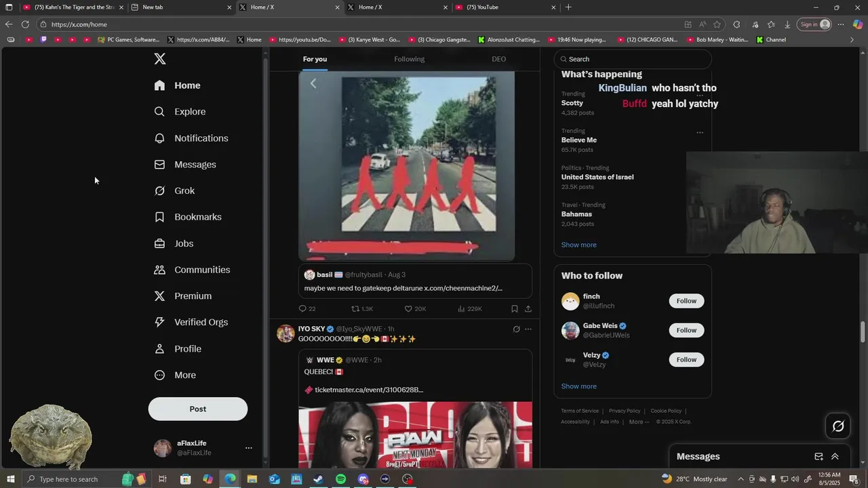
Task: Open Communities in the sidebar
Action: 192,270
